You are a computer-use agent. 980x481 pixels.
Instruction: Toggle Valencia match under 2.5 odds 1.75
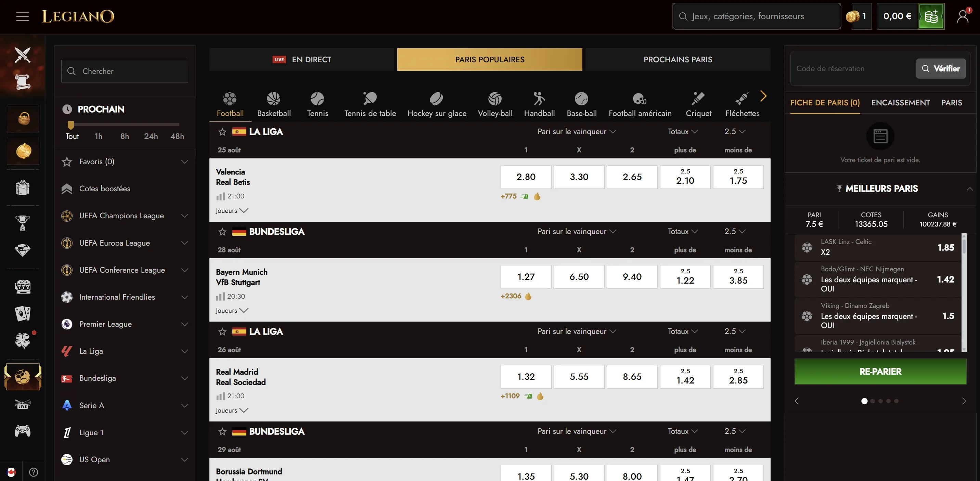[x=738, y=177]
